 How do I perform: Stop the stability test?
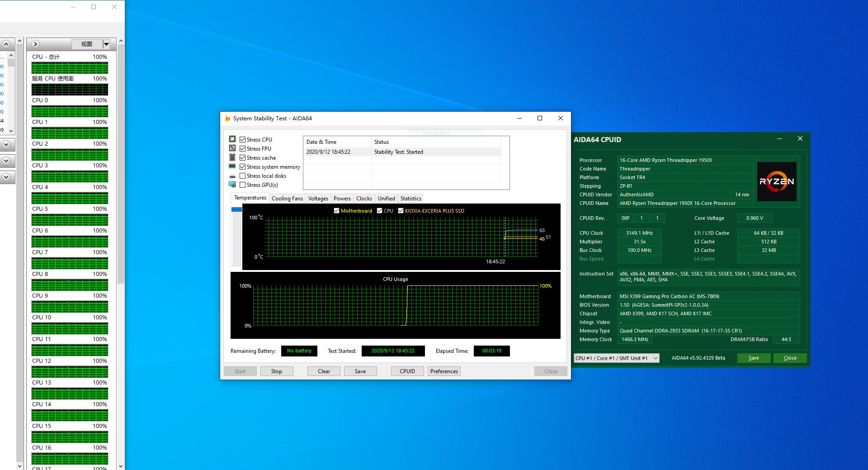tap(276, 371)
